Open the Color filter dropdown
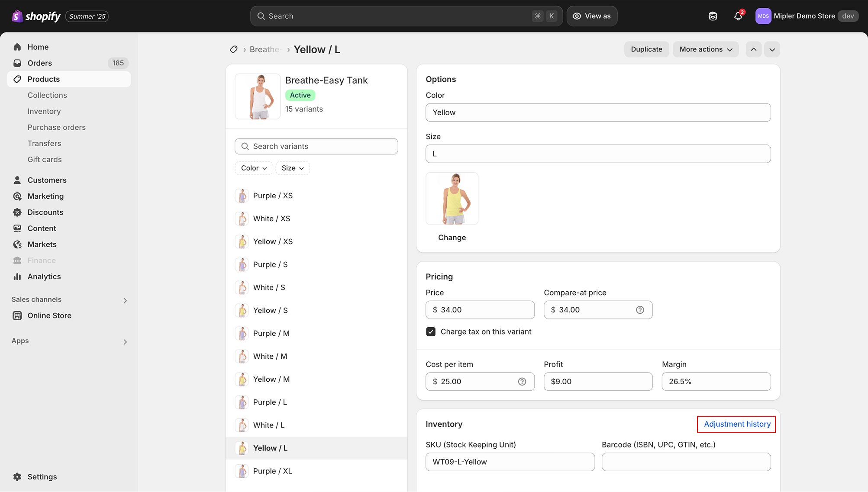This screenshot has height=492, width=868. coord(254,168)
